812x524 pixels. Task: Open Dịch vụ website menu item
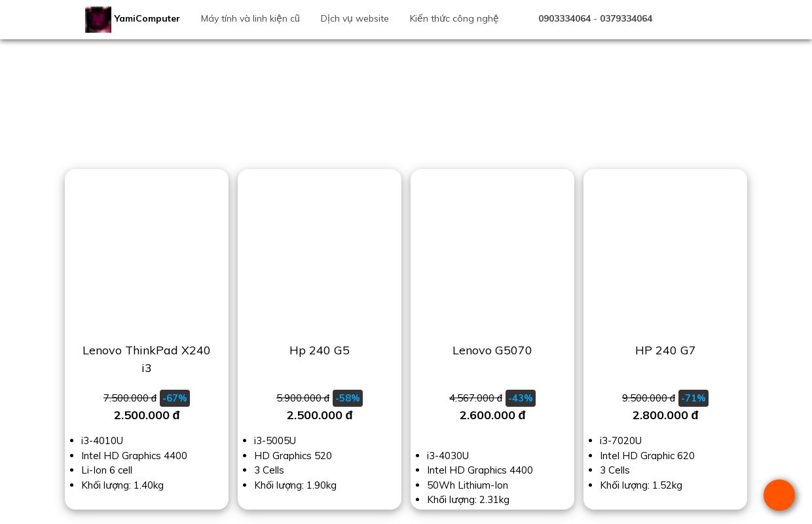[354, 18]
